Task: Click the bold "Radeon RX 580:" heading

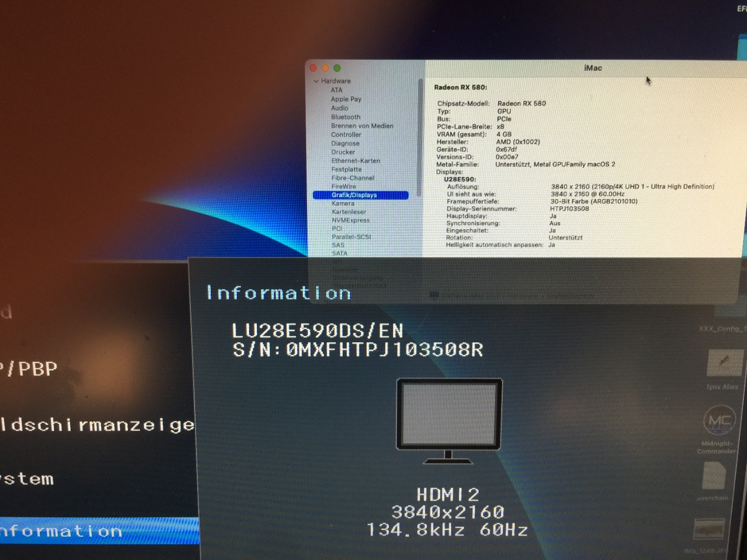Action: point(461,88)
